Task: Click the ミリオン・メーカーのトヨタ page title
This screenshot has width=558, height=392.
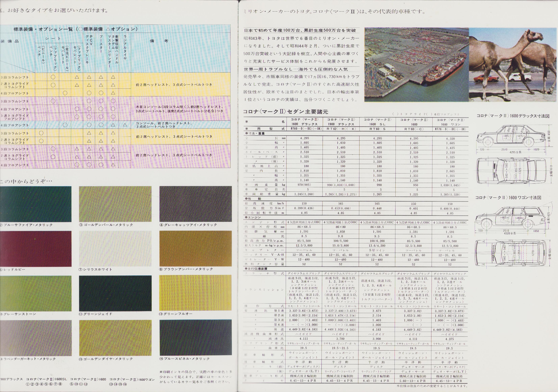Action: tap(334, 11)
